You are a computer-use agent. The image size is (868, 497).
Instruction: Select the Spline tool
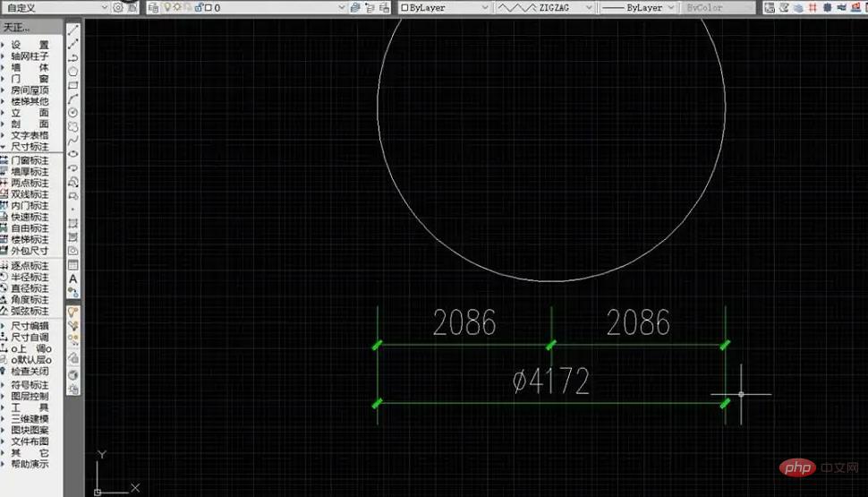[72, 141]
